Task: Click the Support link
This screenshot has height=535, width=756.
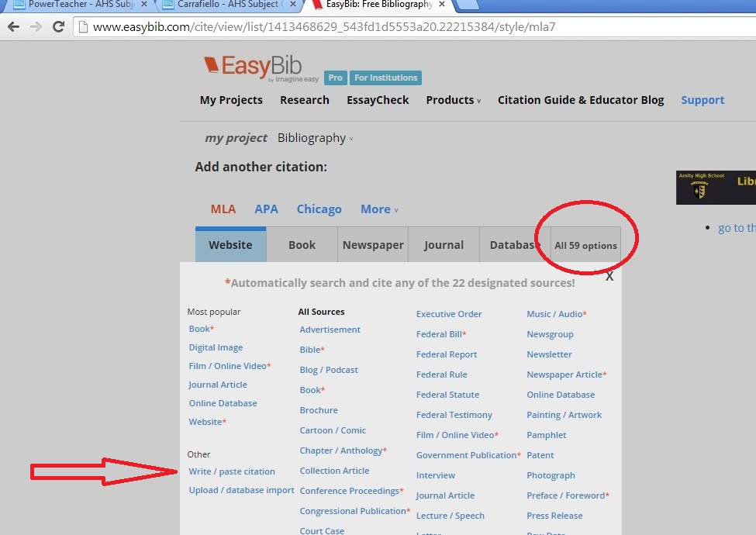Action: coord(702,100)
